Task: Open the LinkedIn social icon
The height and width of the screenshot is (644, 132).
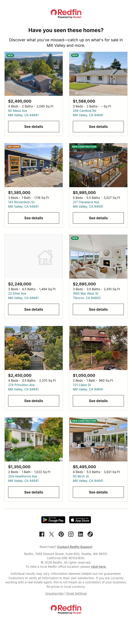Action: 80,534
